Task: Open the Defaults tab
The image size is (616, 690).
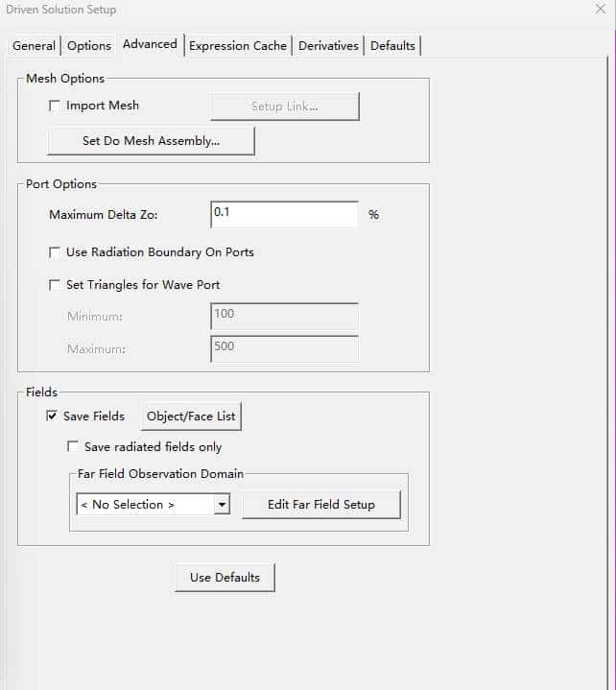Action: pyautogui.click(x=392, y=46)
